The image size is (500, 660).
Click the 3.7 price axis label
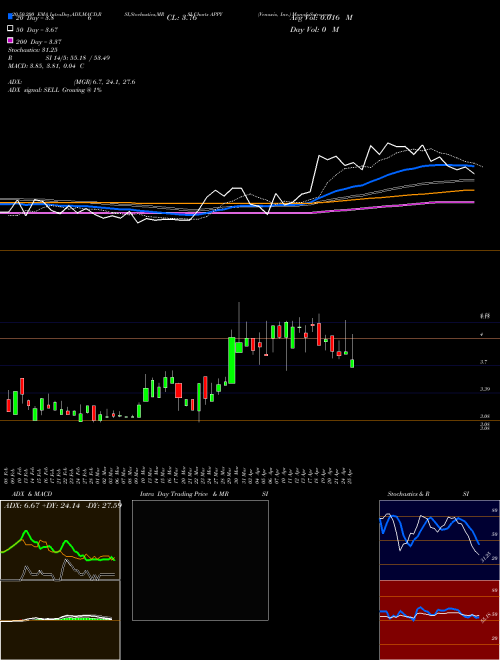click(x=484, y=362)
